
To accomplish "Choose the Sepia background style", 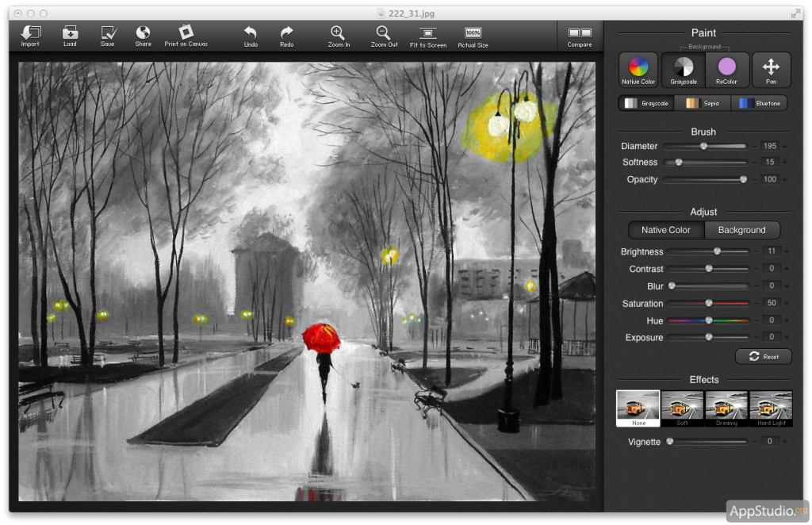I will coord(703,103).
